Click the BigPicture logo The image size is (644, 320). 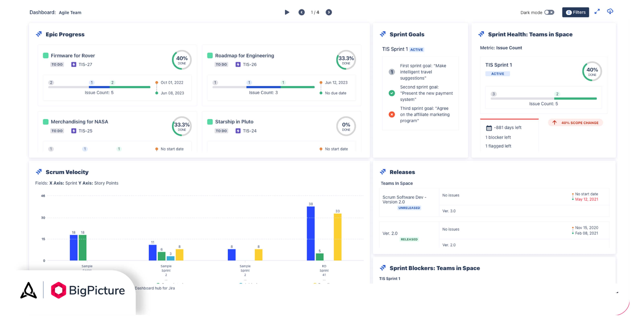coord(88,290)
